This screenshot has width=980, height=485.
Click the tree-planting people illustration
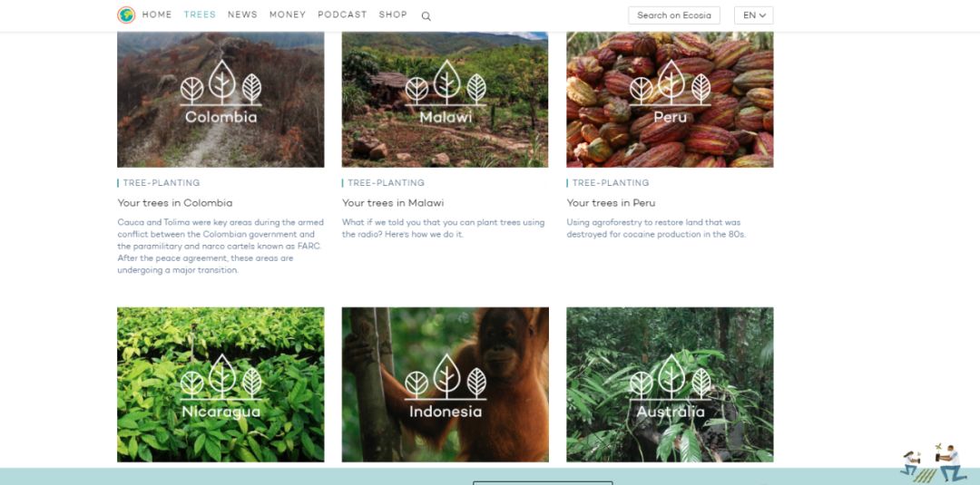click(x=933, y=463)
